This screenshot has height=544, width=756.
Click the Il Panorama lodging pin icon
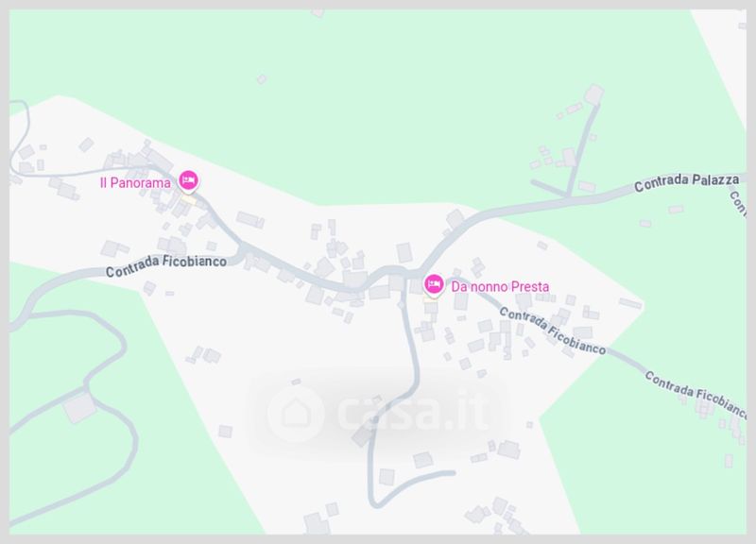tap(188, 181)
